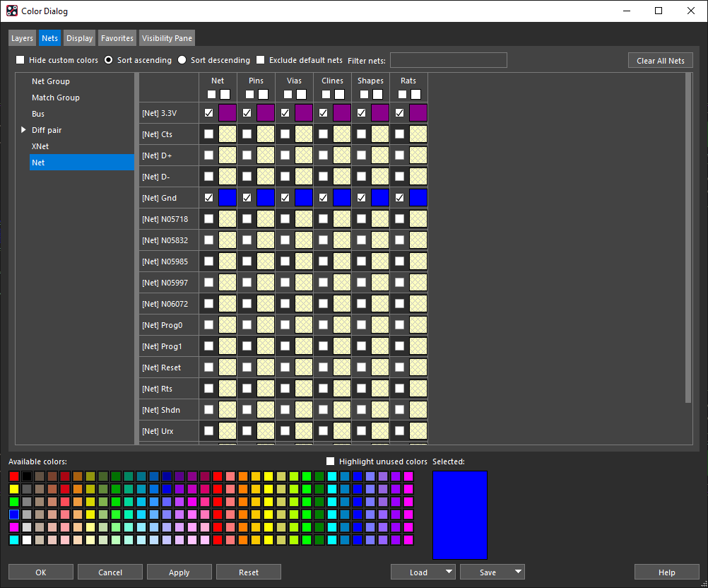Screen dimensions: 708x588
Task: Click the large blue Selected color preview
Action: coord(460,515)
